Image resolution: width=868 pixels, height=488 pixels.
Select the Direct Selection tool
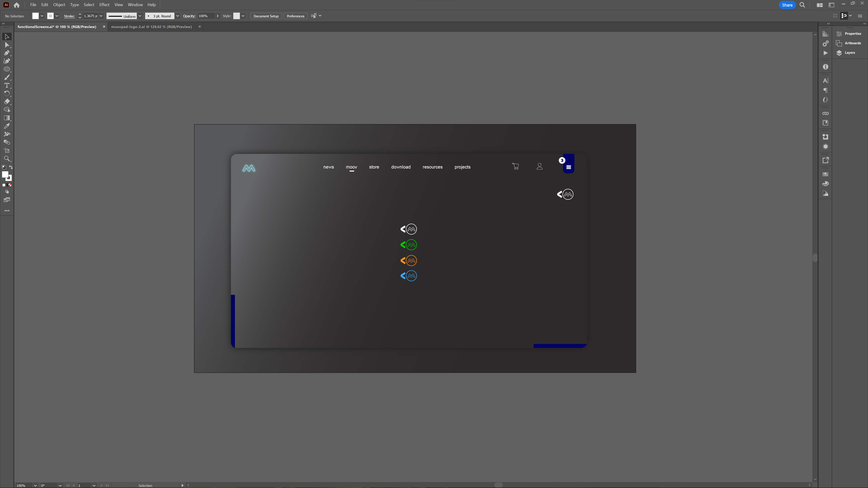pos(7,45)
